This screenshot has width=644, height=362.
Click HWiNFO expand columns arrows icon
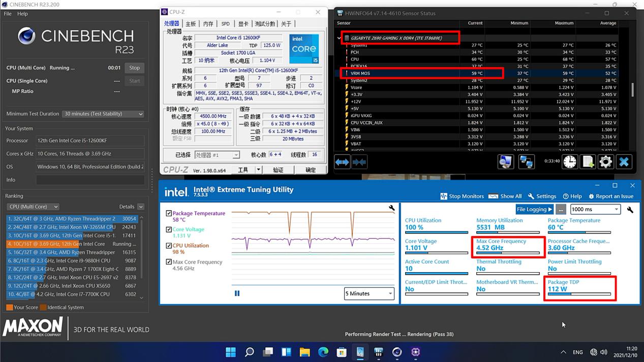tap(342, 162)
